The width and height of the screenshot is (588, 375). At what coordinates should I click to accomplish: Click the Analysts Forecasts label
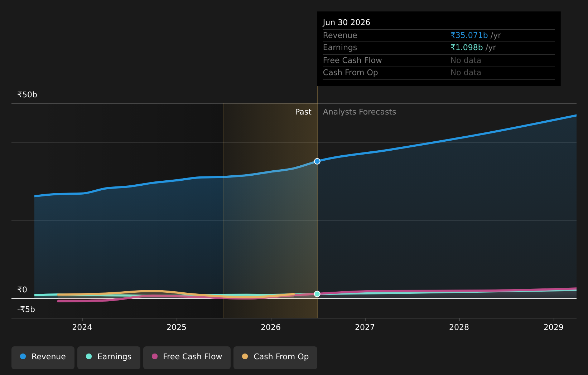(x=360, y=112)
